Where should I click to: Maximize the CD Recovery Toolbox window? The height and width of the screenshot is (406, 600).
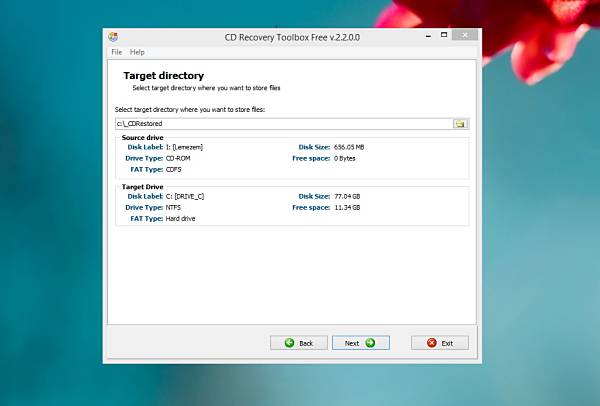[x=444, y=35]
